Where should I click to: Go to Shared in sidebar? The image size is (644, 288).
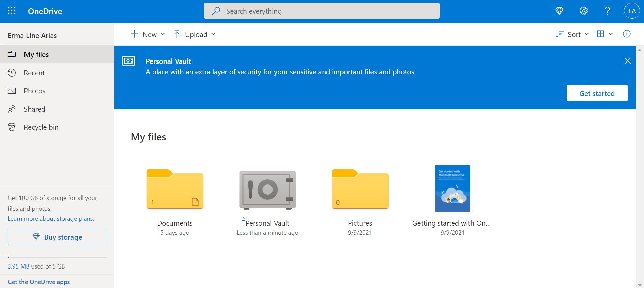point(57,109)
